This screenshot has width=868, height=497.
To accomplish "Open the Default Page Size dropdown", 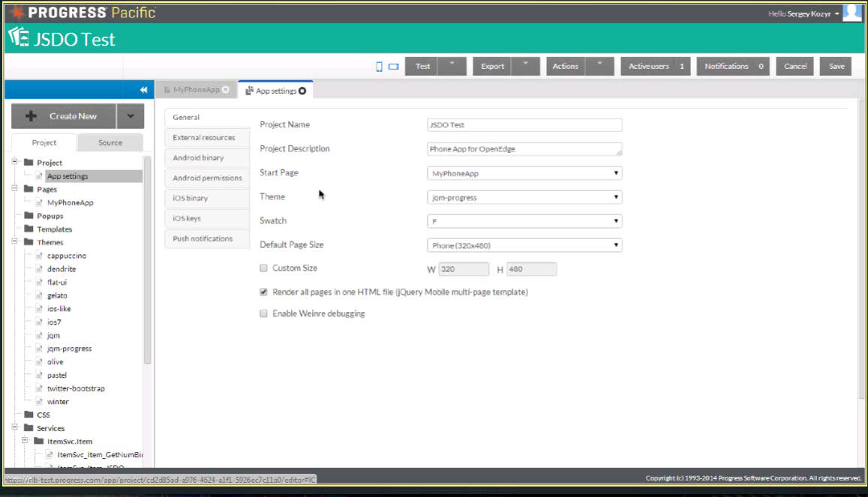I will [x=524, y=245].
